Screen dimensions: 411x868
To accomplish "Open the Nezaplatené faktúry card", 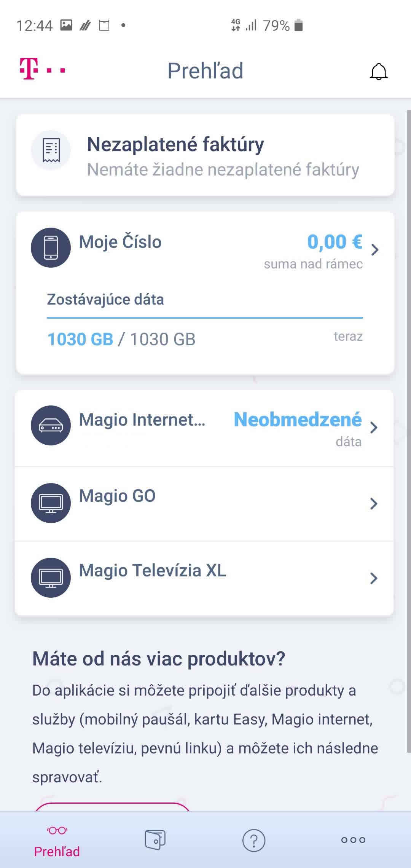I will (x=223, y=155).
